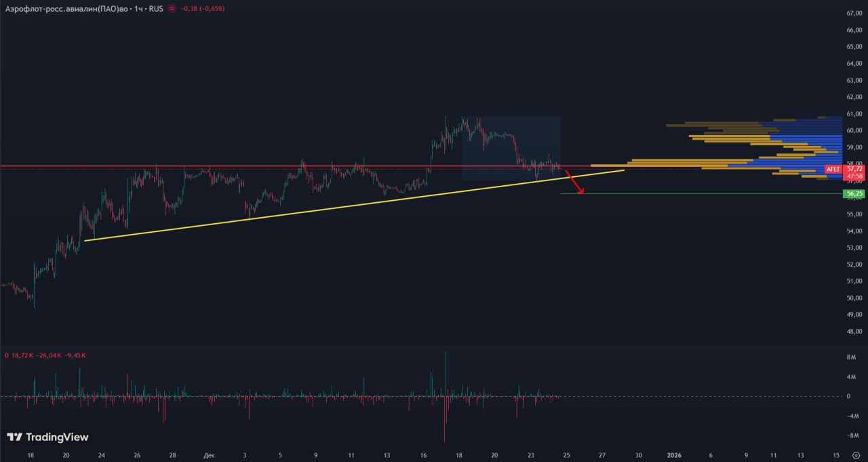Click the volume indicator values legend
Viewport: 868px width, 462px height.
47,355
